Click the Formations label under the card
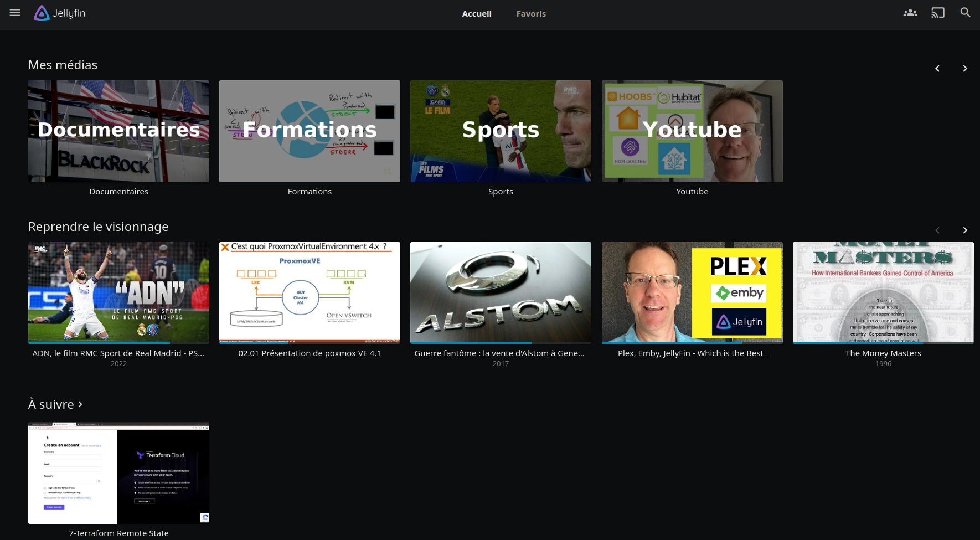 click(x=310, y=192)
